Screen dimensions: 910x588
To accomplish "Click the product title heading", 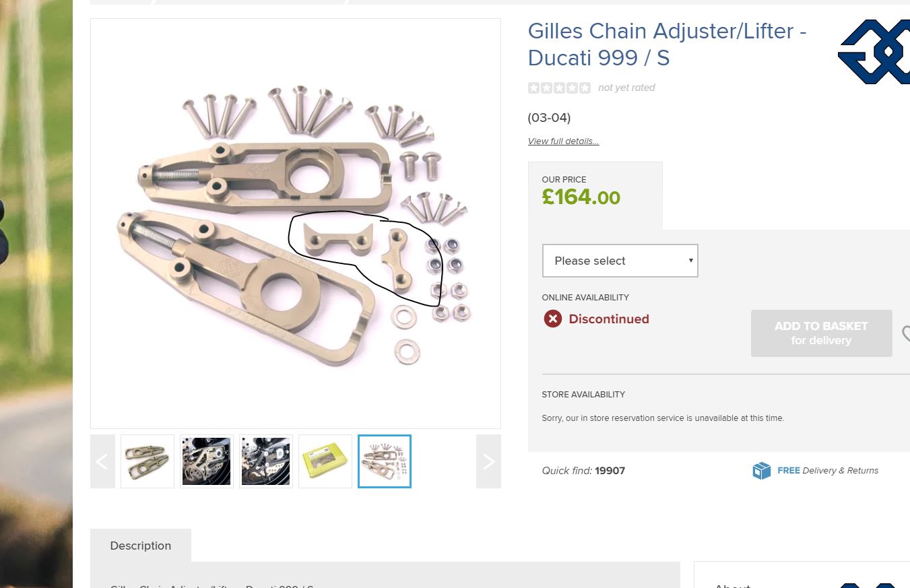I will (x=667, y=44).
